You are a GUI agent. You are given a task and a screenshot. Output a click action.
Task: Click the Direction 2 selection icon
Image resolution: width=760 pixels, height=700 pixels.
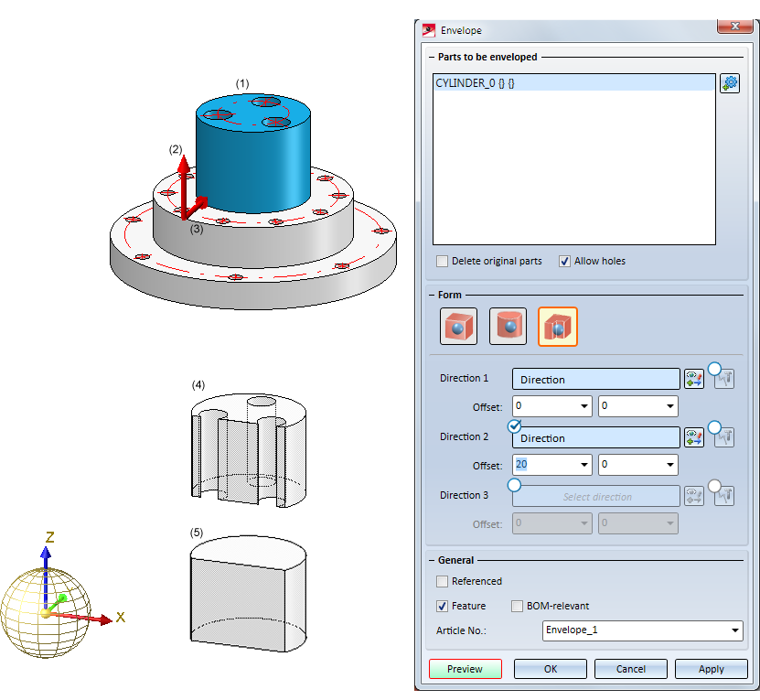(x=693, y=438)
